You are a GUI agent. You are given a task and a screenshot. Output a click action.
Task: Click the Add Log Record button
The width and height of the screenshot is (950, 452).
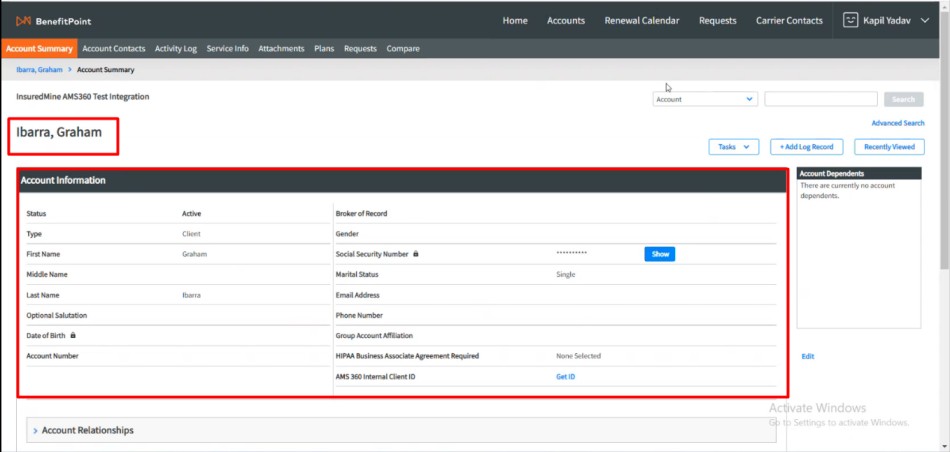tap(806, 147)
